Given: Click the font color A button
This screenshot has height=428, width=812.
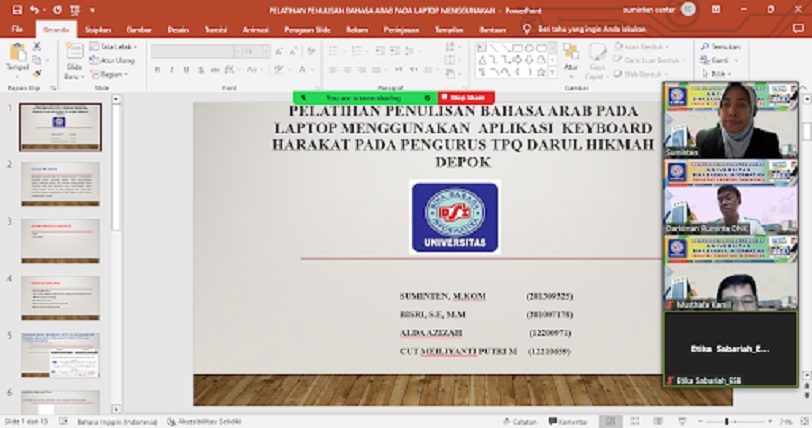Looking at the screenshot, I should [x=302, y=70].
